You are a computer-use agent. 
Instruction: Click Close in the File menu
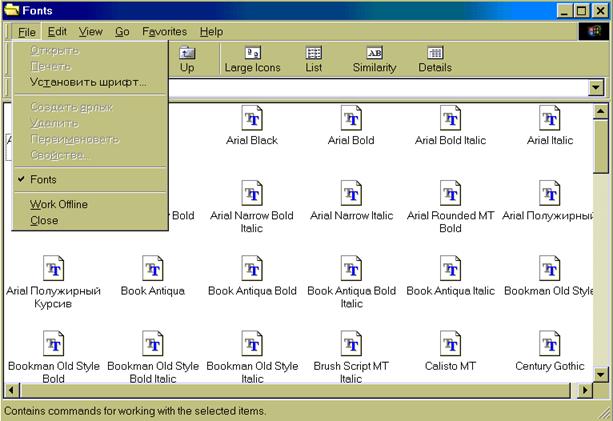(x=44, y=220)
